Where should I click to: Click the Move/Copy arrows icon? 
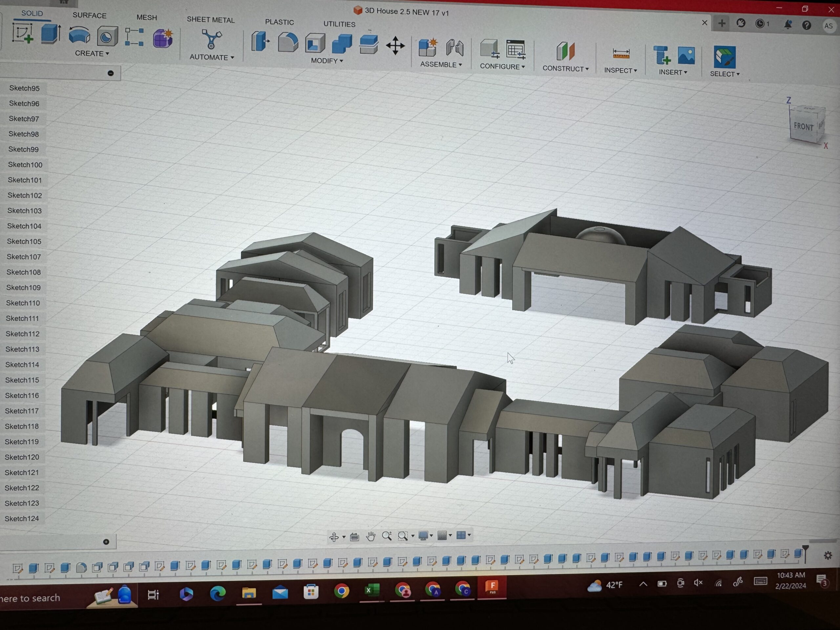point(395,46)
